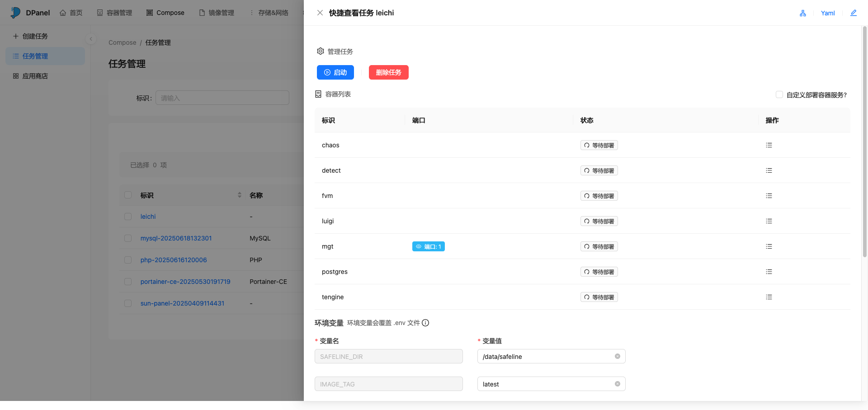The height and width of the screenshot is (410, 868).
Task: Open the operations list icon for chaos
Action: [769, 145]
